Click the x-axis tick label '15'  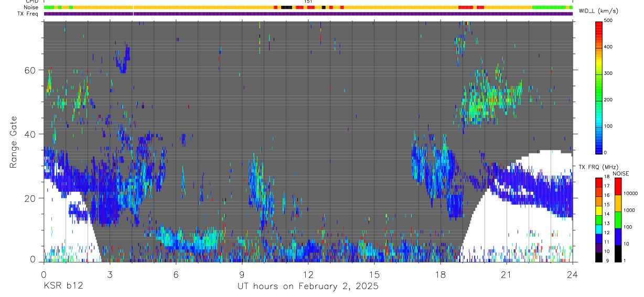[x=374, y=274]
